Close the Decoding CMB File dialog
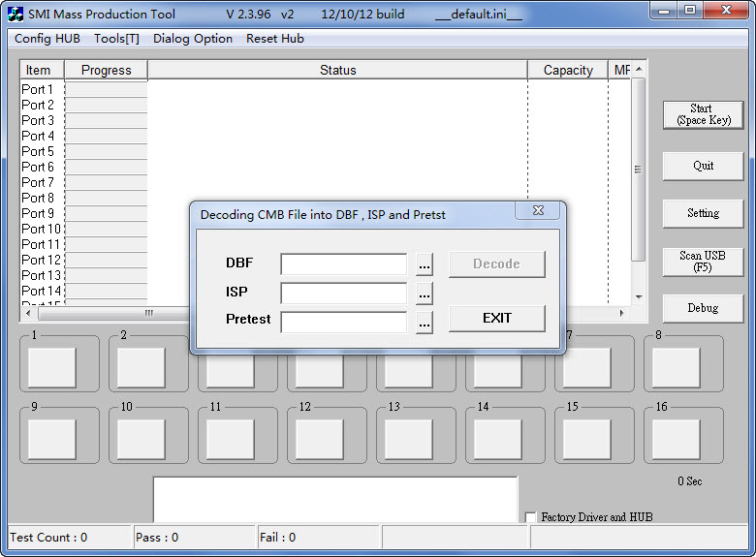Image resolution: width=756 pixels, height=557 pixels. coord(538,210)
